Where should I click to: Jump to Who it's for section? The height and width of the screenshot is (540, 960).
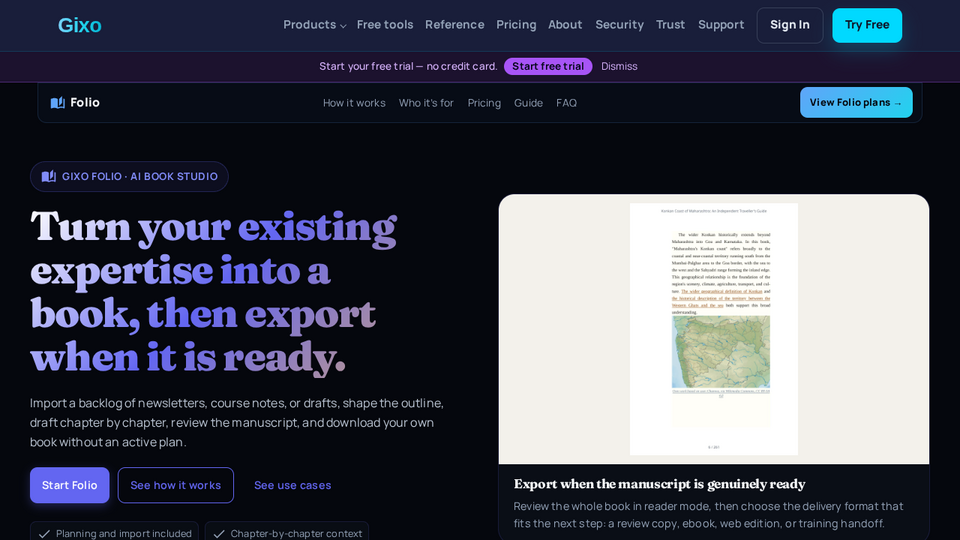[426, 103]
